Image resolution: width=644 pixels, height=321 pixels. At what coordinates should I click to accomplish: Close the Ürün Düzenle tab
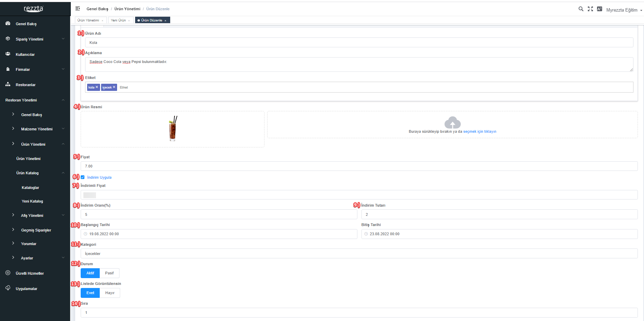coord(165,20)
